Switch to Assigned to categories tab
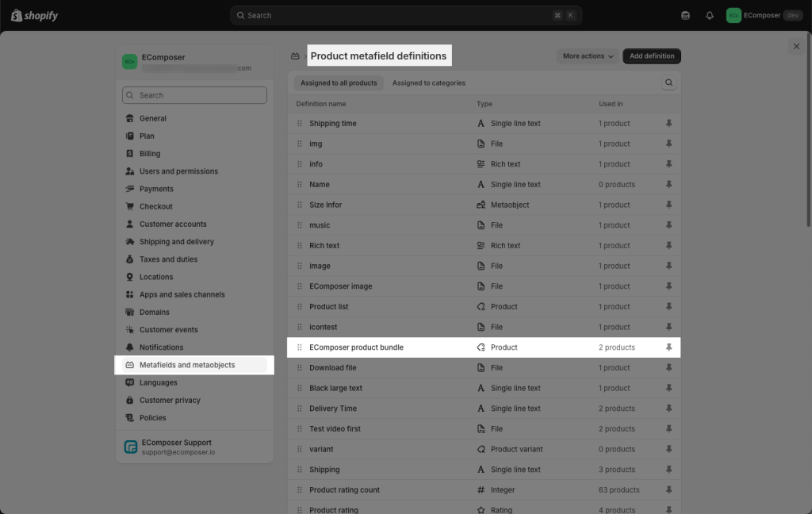This screenshot has height=514, width=812. tap(428, 82)
